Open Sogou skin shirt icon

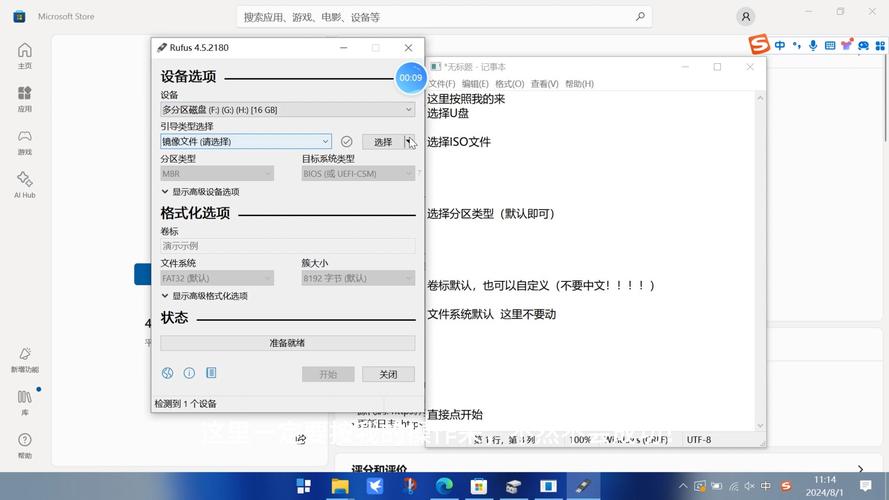click(846, 45)
